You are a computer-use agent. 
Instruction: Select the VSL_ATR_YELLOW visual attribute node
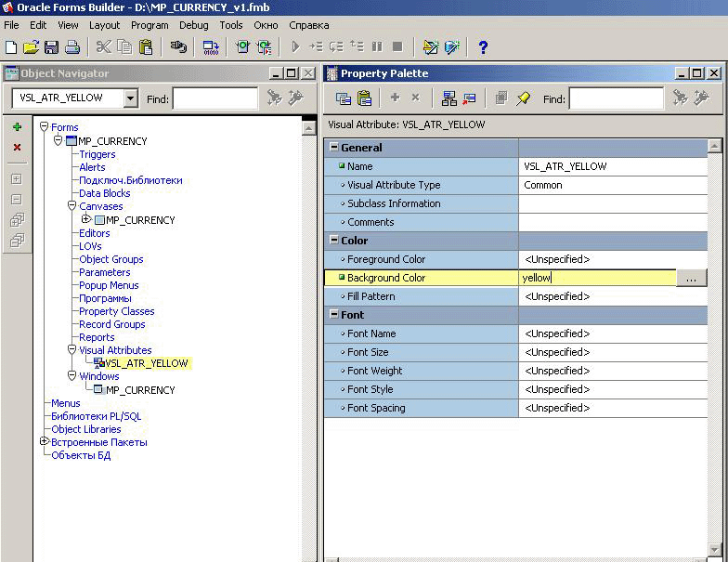[147, 363]
